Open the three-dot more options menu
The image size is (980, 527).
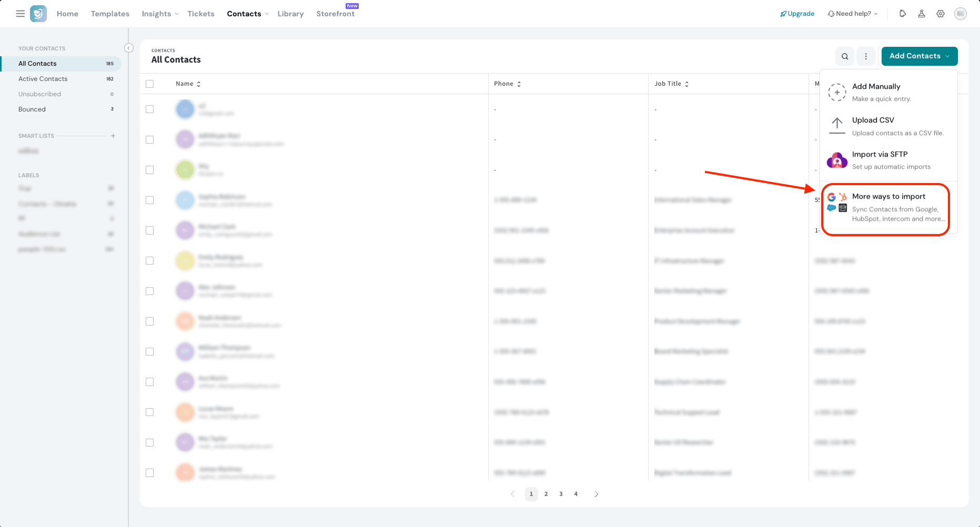[866, 56]
